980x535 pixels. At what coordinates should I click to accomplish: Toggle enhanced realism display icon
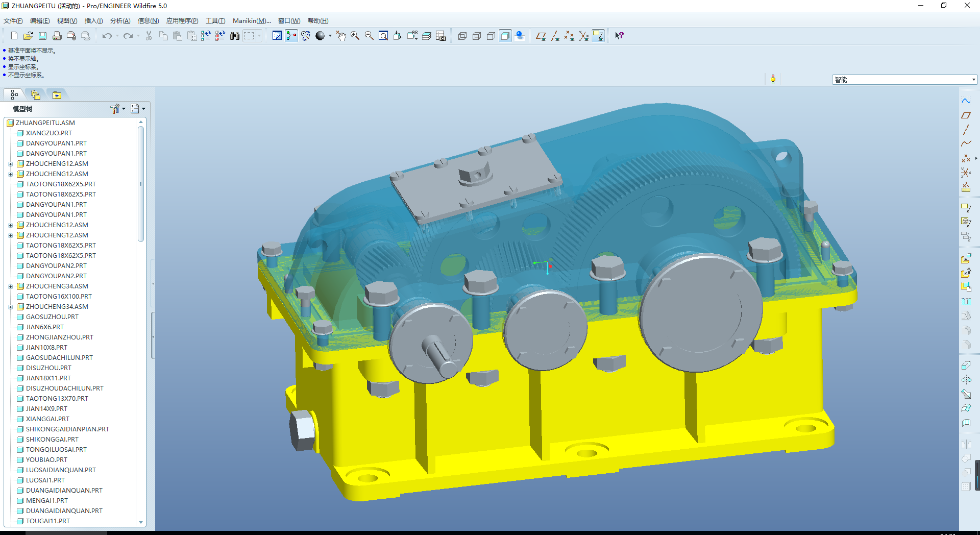[x=520, y=36]
